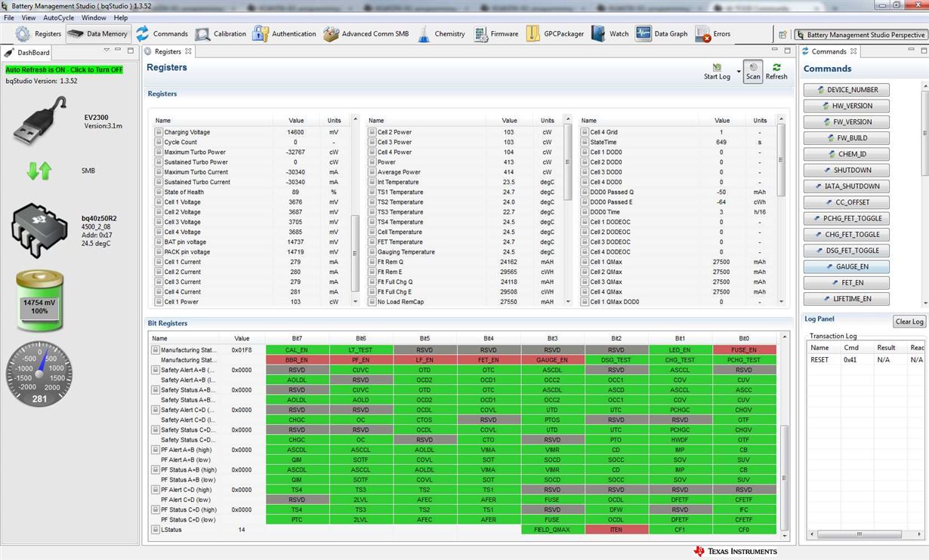Send the LIFETIME_EN command
The height and width of the screenshot is (560, 929).
pyautogui.click(x=846, y=299)
